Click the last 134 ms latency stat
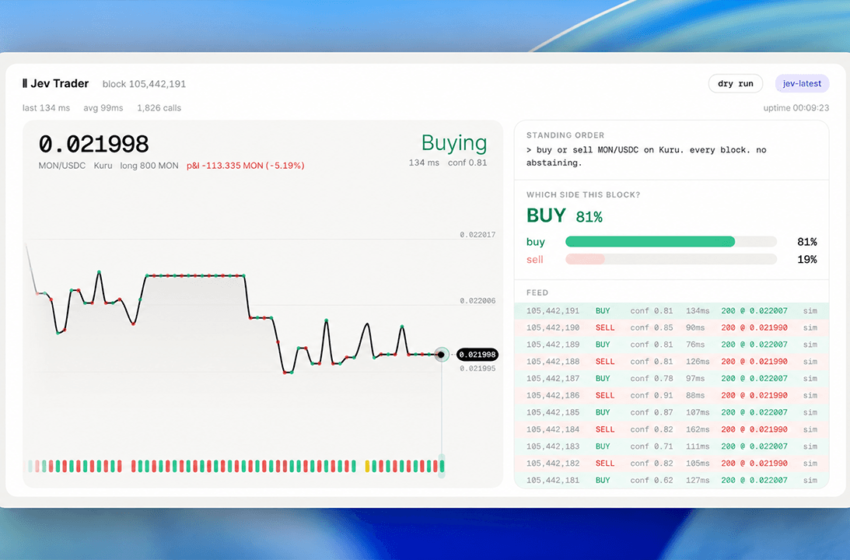Screen dimensions: 850x560 click(x=46, y=108)
